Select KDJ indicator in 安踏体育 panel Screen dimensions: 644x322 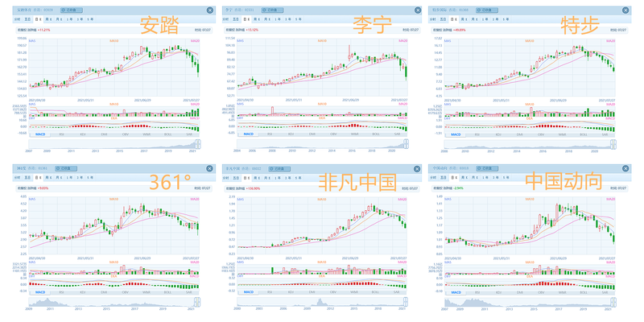83,134
